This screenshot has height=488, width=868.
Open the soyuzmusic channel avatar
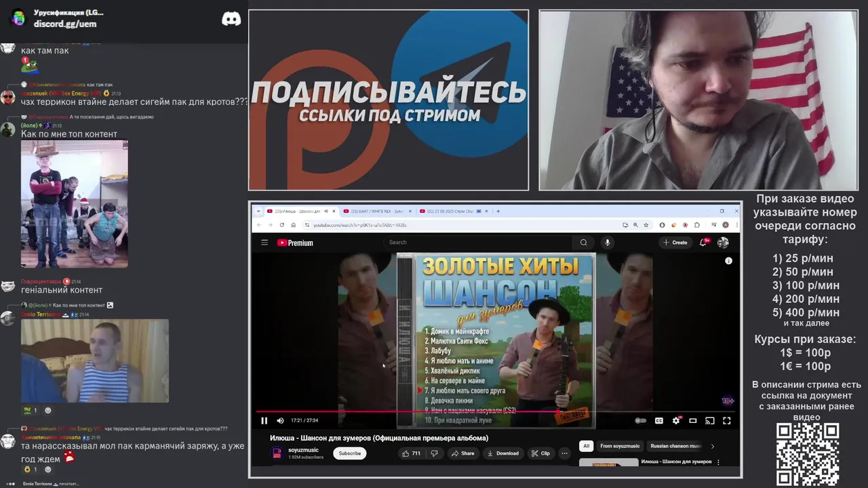click(277, 453)
